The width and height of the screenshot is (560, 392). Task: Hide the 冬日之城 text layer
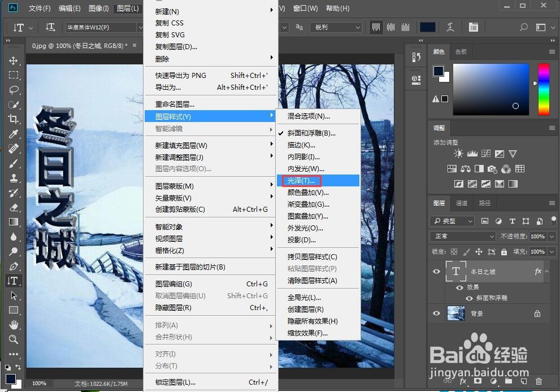436,272
